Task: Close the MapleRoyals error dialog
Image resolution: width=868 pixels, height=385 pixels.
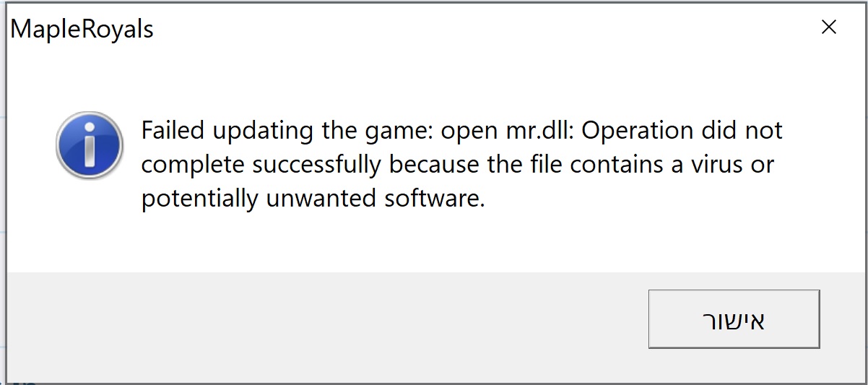Action: pos(829,27)
